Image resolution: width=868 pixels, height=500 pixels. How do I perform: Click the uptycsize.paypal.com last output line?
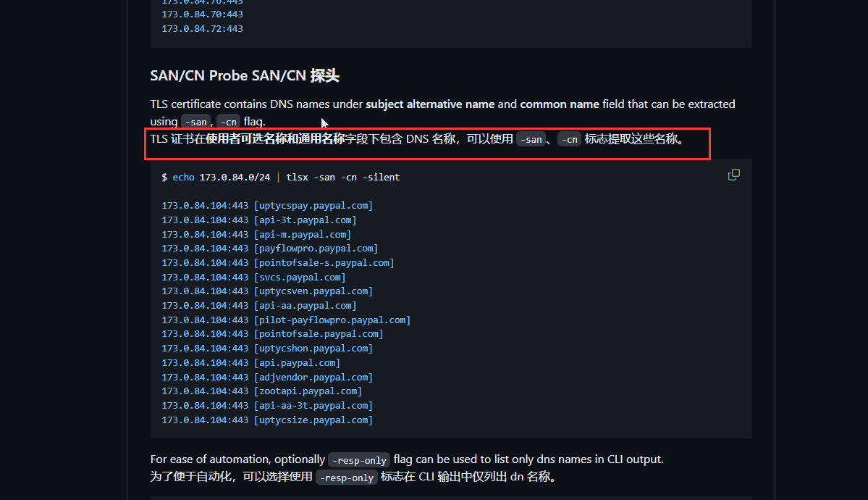coord(313,420)
